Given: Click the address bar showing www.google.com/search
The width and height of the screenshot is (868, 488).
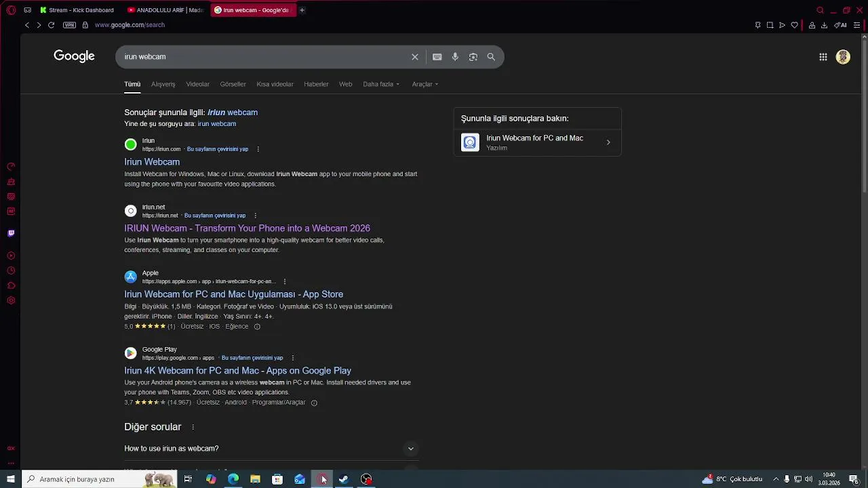Looking at the screenshot, I should 130,25.
